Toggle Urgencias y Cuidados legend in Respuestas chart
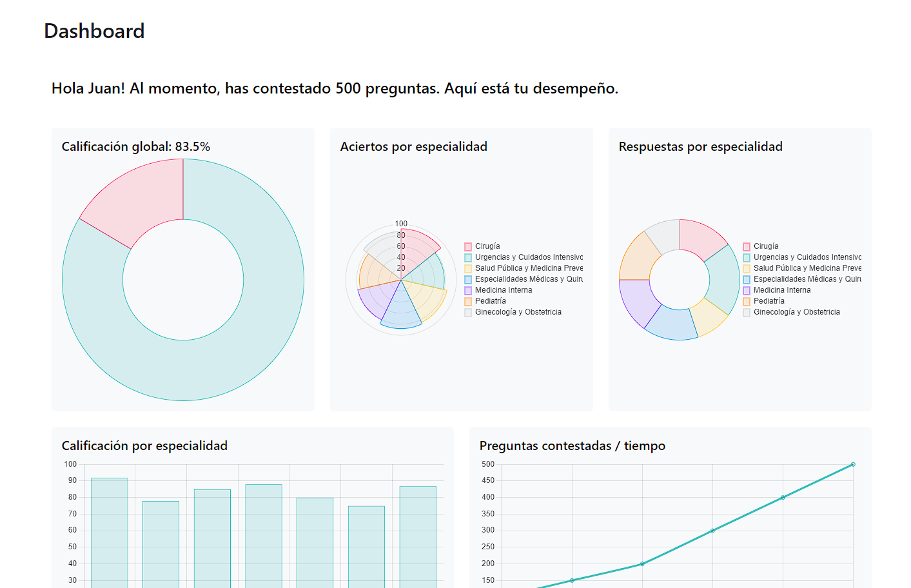Viewport: 911px width, 588px height. 802,257
